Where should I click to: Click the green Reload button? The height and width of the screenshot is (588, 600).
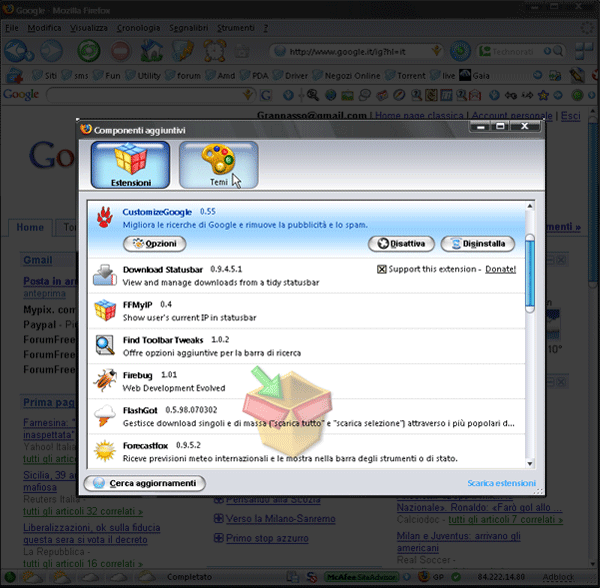tap(89, 50)
